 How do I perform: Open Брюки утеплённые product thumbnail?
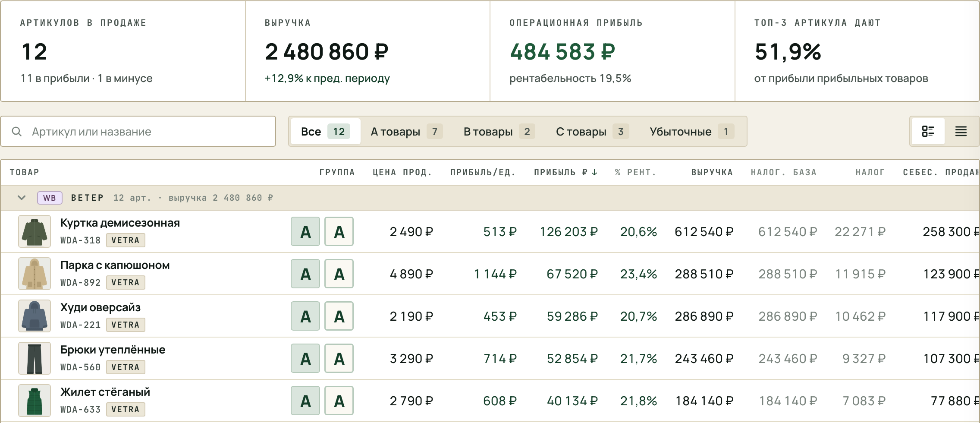pos(35,358)
